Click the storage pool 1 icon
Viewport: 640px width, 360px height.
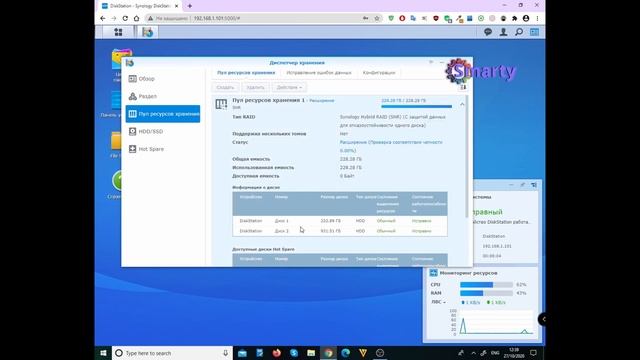pos(221,104)
